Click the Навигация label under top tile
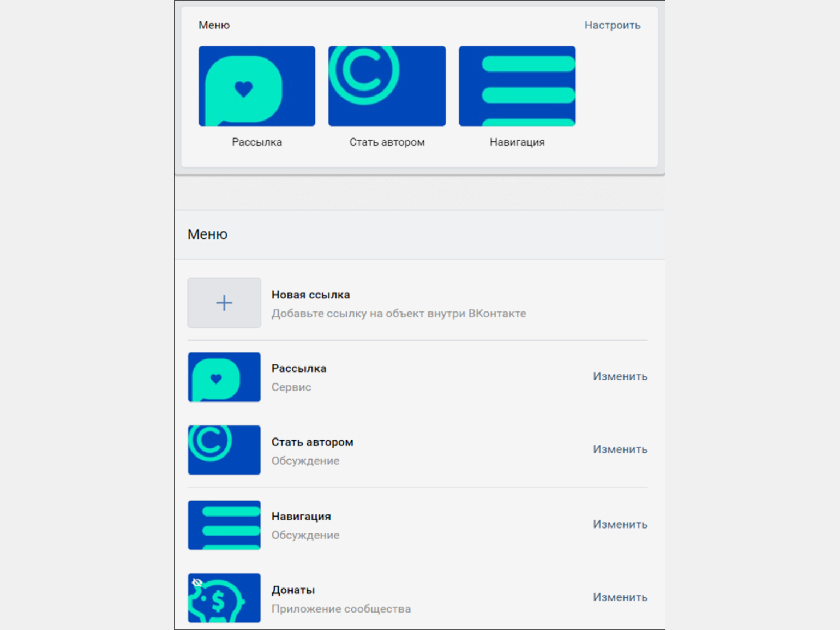This screenshot has height=630, width=840. [x=517, y=142]
